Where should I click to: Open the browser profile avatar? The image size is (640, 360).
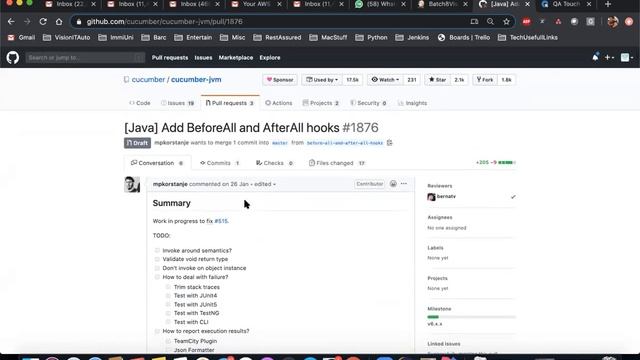(613, 22)
